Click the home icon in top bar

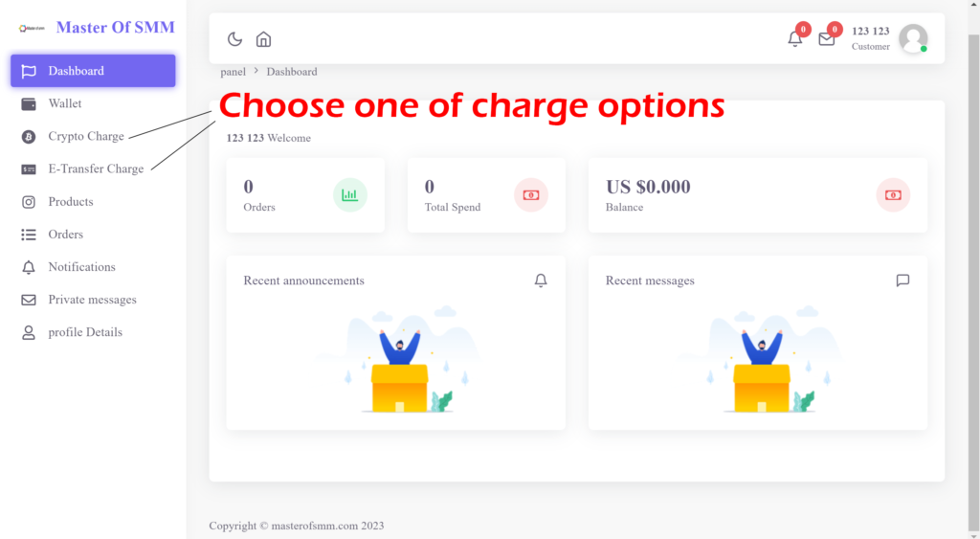263,39
